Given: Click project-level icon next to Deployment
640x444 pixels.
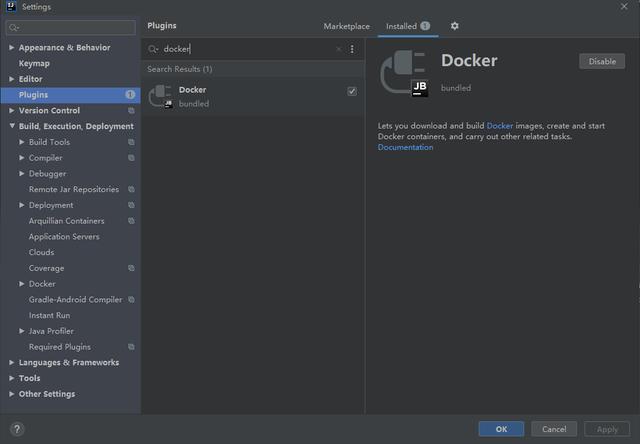Looking at the screenshot, I should 131,205.
